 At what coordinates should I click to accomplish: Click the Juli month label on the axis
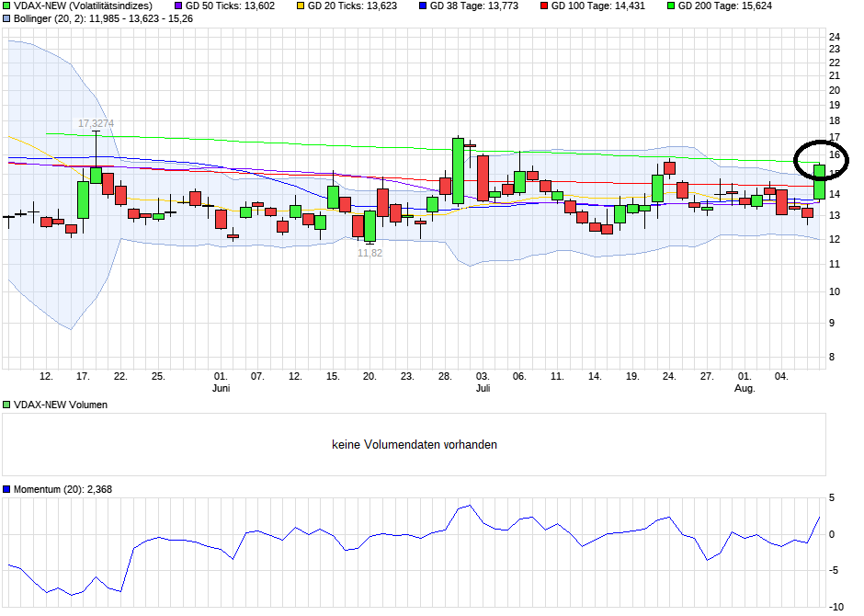(x=483, y=389)
